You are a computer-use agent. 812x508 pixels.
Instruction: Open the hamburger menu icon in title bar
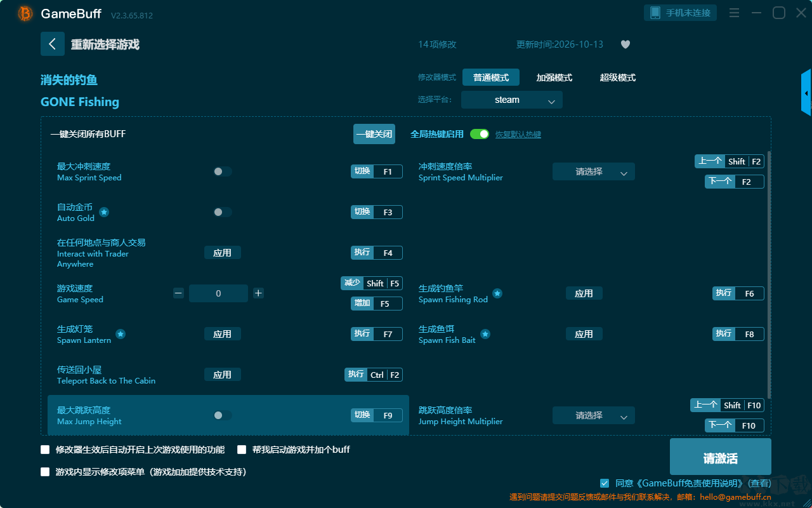[x=734, y=13]
